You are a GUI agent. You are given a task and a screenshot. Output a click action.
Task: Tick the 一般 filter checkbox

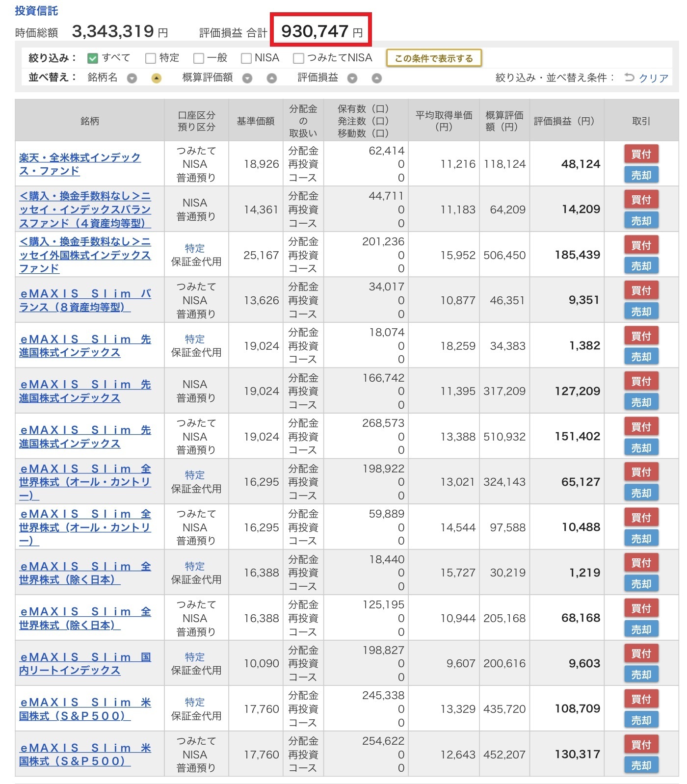pyautogui.click(x=199, y=58)
